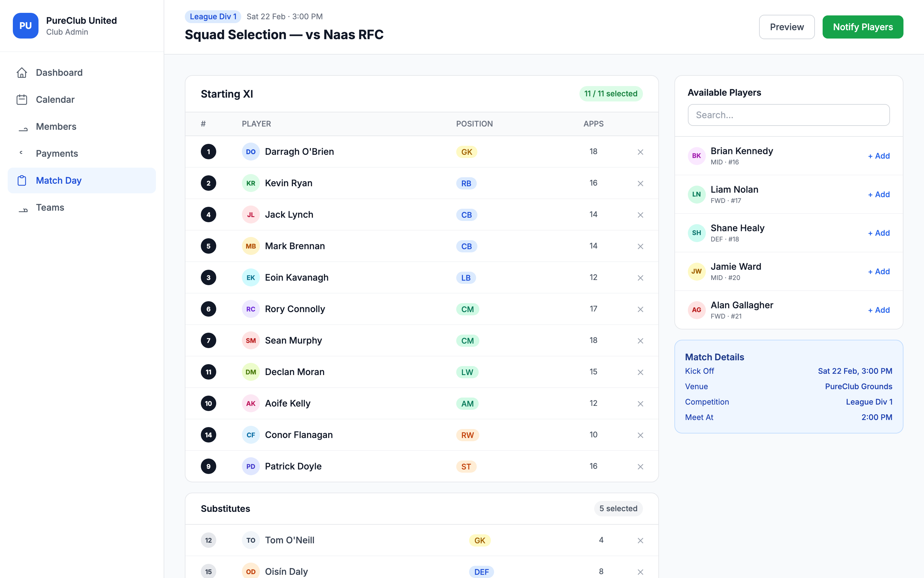Click Shane Healy's SH avatar
This screenshot has width=924, height=578.
click(x=697, y=233)
